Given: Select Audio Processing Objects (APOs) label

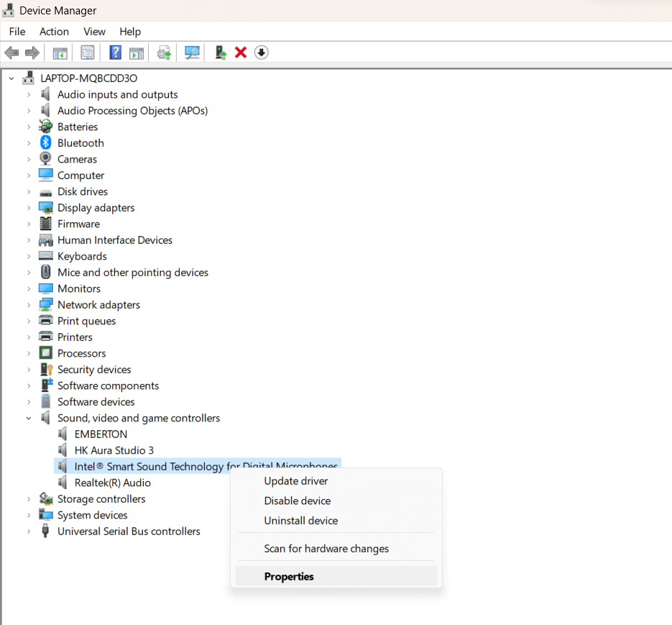Looking at the screenshot, I should (133, 111).
